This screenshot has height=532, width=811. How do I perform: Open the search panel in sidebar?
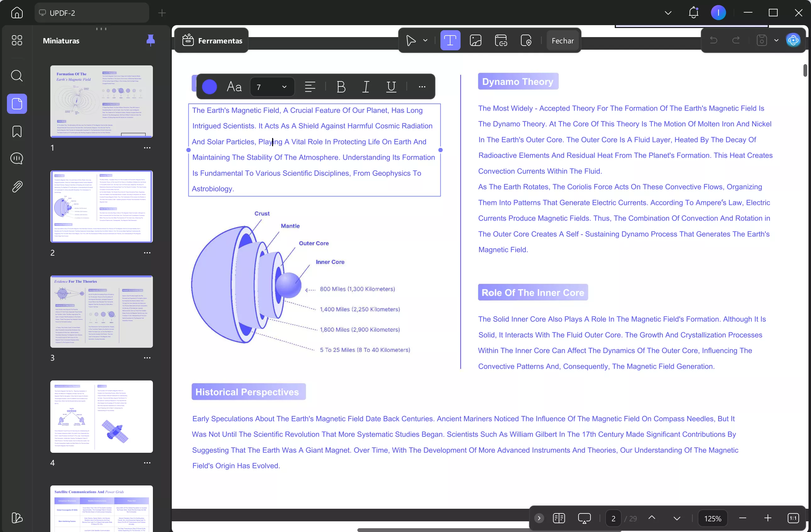click(17, 75)
